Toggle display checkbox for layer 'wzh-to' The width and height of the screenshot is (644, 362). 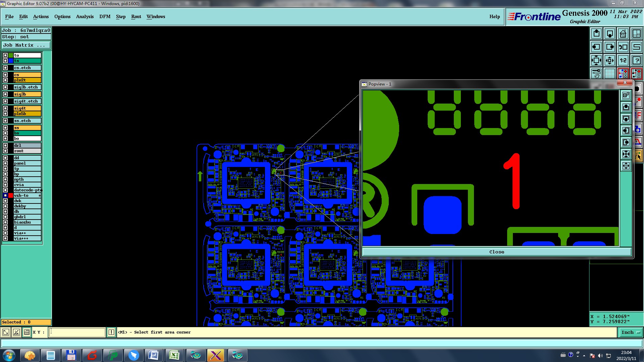pyautogui.click(x=5, y=195)
